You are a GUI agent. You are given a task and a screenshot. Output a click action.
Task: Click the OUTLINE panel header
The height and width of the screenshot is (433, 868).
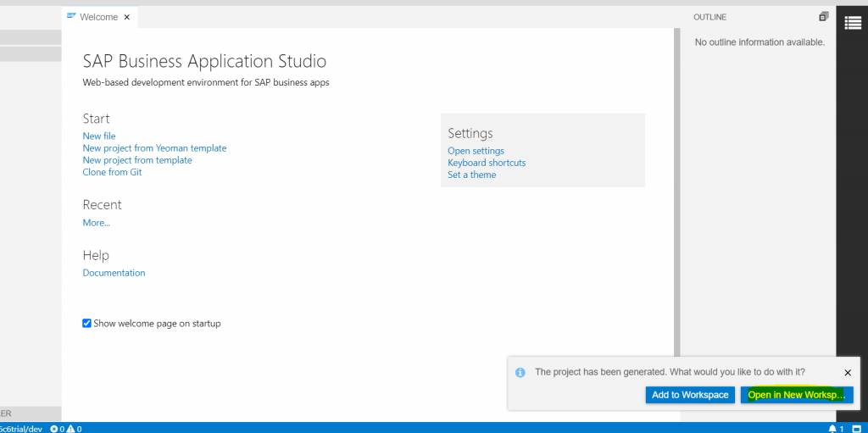709,17
